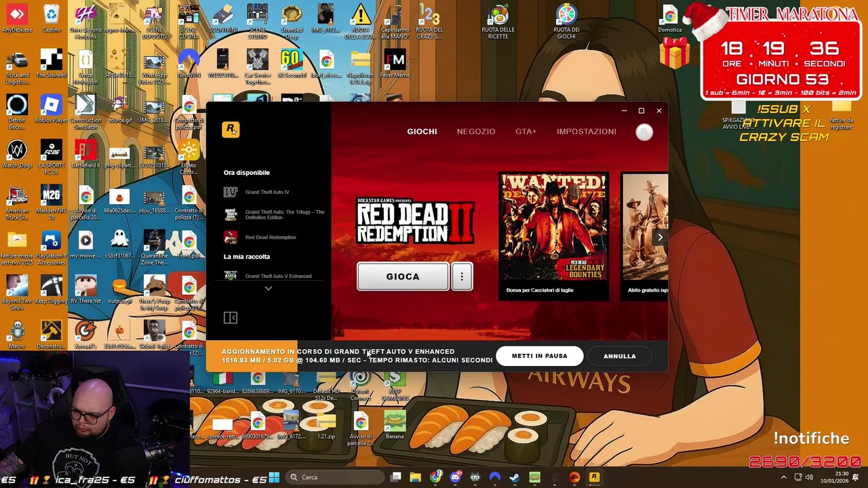Click the PlayStation Accessories desktop shortcut
Image resolution: width=868 pixels, height=488 pixels.
[x=52, y=248]
